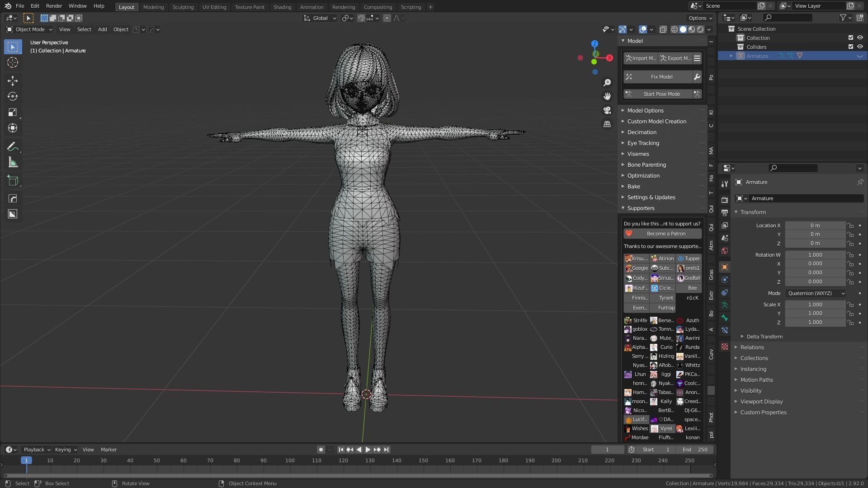Viewport: 868px width, 488px height.
Task: Switch to wireframe viewport shading
Action: point(674,29)
